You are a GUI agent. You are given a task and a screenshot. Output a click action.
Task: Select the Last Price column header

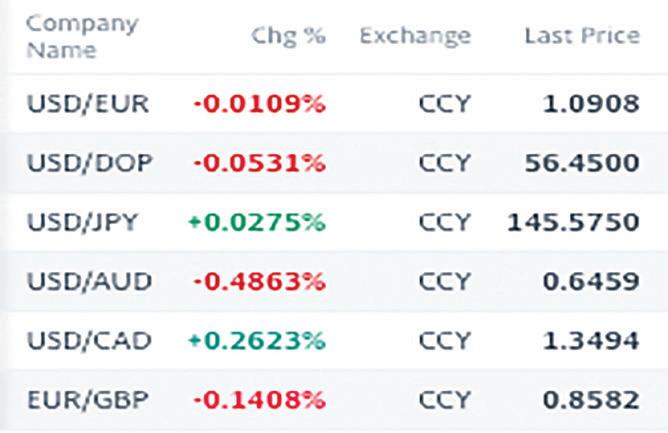click(x=581, y=36)
